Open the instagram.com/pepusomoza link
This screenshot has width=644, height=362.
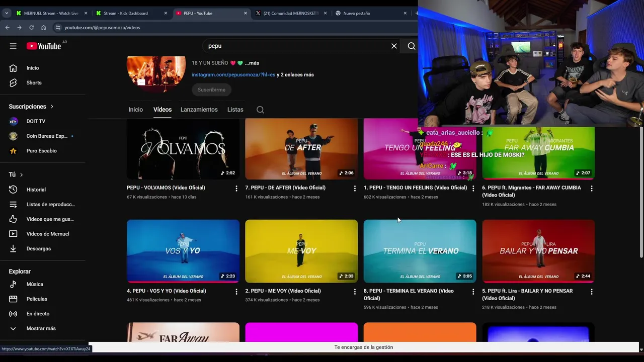tap(233, 75)
